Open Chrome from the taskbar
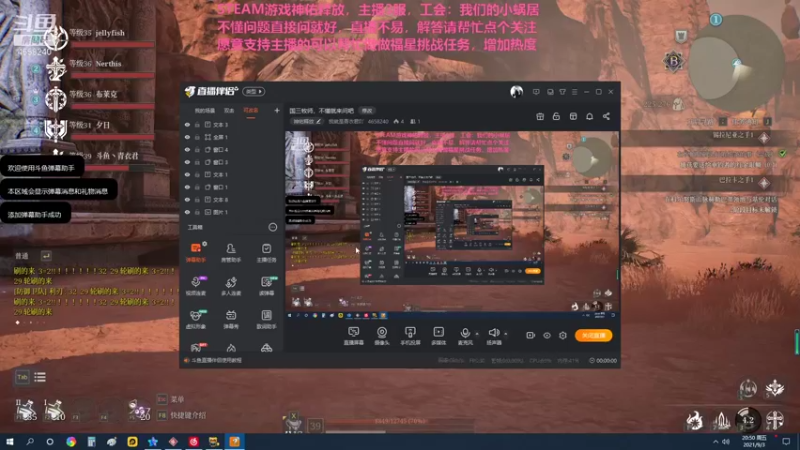This screenshot has width=800, height=450. tap(71, 442)
